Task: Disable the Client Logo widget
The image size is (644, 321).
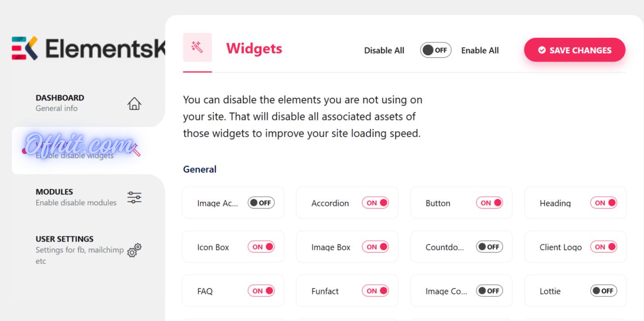Action: [x=603, y=247]
